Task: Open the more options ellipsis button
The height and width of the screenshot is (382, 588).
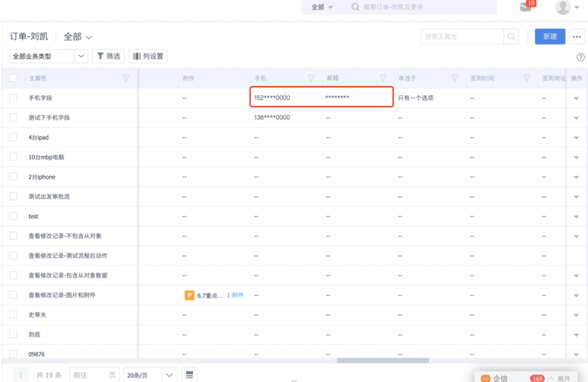Action: point(577,37)
